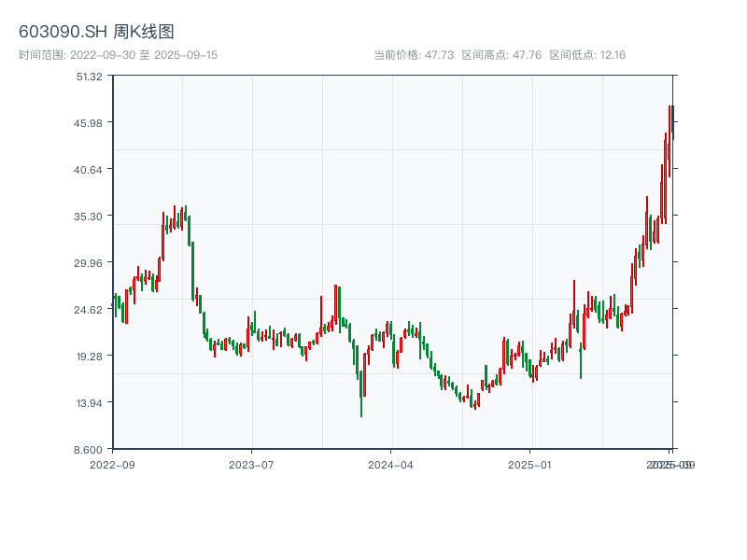Screen dimensions: 747x560
Task: Click the chart title 603090.SH 周K线图
Action: coord(96,32)
